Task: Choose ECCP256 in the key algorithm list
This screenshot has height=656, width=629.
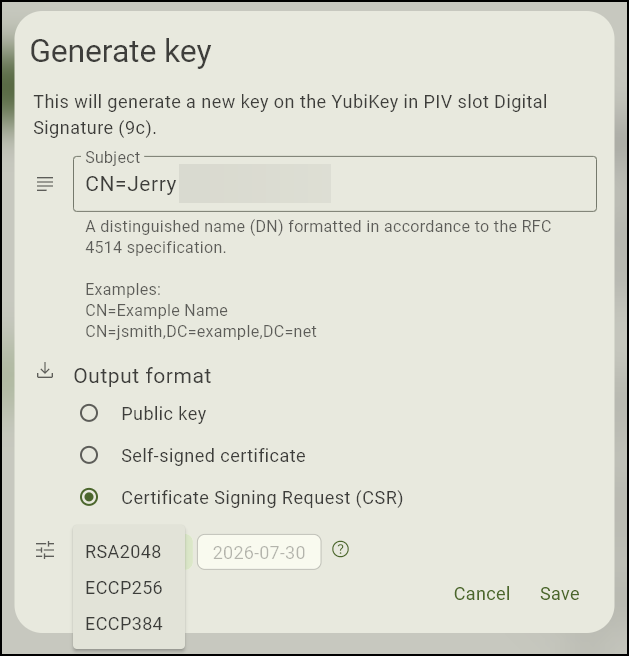Action: [124, 588]
